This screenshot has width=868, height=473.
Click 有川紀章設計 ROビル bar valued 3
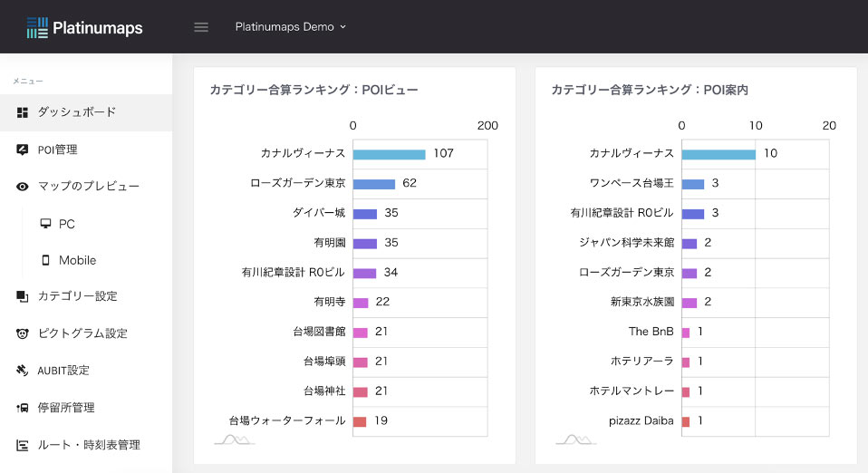pyautogui.click(x=693, y=214)
